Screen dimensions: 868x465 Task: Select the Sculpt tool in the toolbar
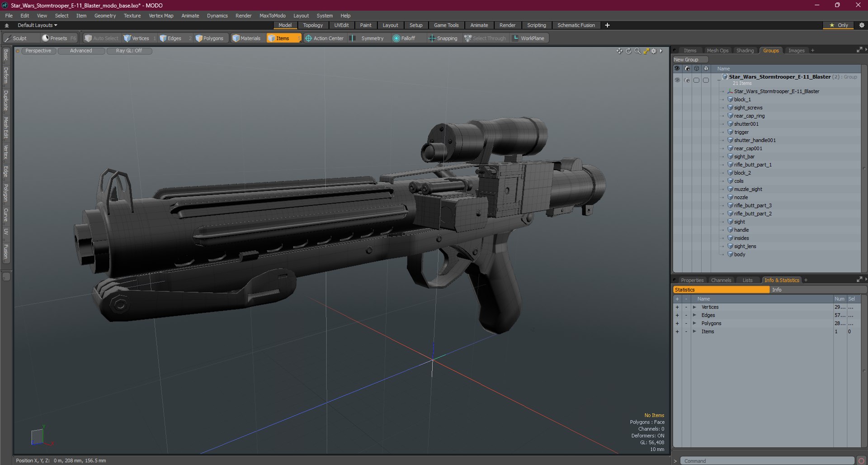[x=16, y=38]
